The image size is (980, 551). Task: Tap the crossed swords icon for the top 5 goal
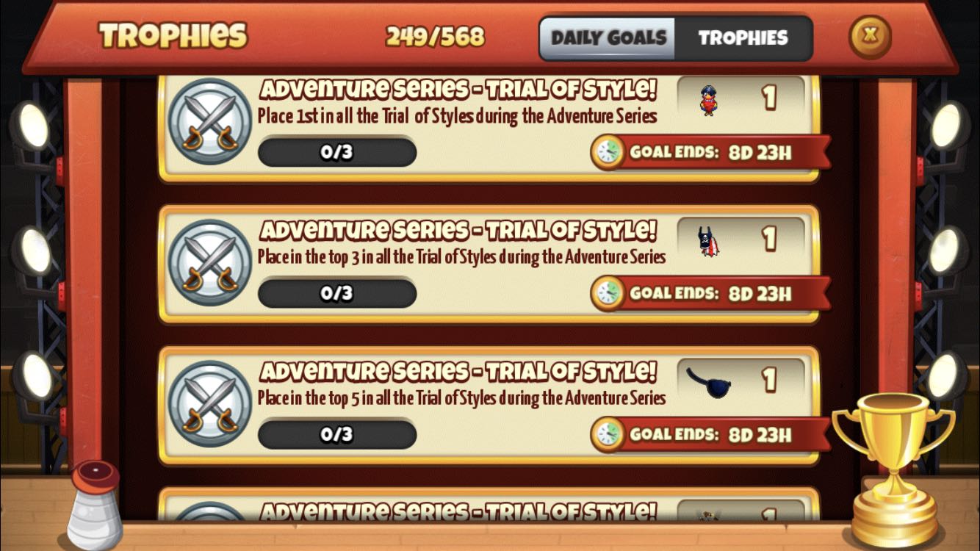210,403
